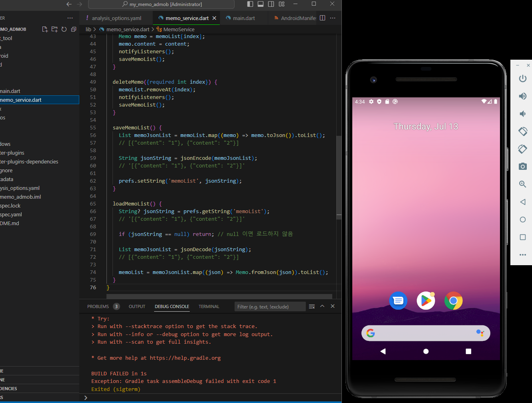Image resolution: width=532 pixels, height=403 pixels.
Task: Click the debug console filter field
Action: pos(270,306)
